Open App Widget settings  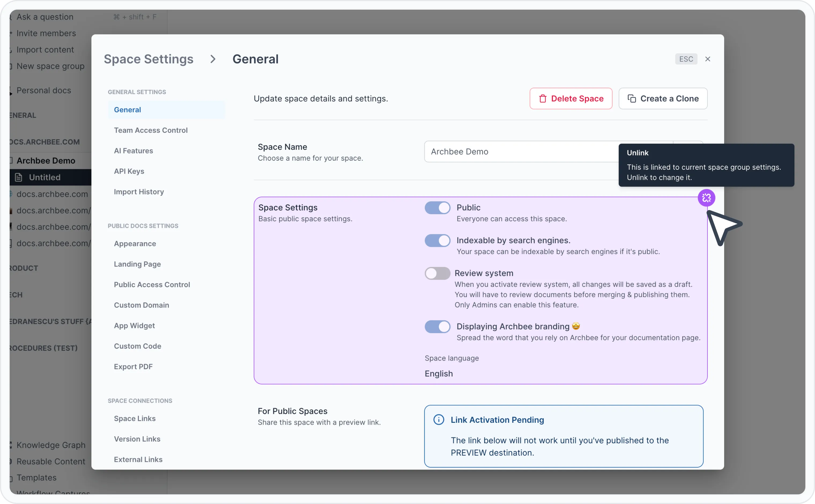coord(134,326)
